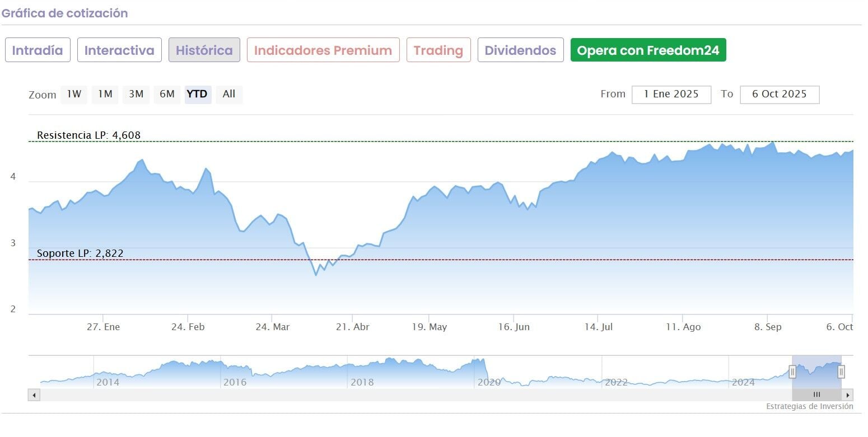The width and height of the screenshot is (868, 437).
Task: Click the To date input field
Action: 779,95
